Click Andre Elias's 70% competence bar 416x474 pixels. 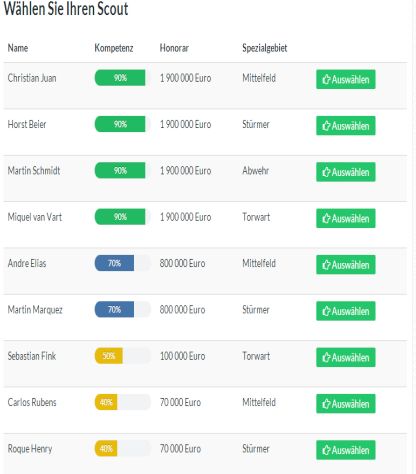pyautogui.click(x=123, y=263)
